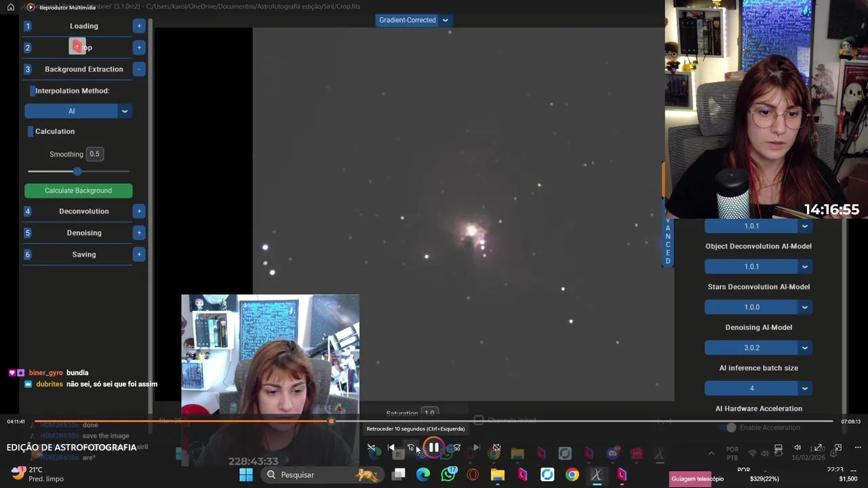Open Object Deconvolution AI-Model version dropdown

point(758,266)
